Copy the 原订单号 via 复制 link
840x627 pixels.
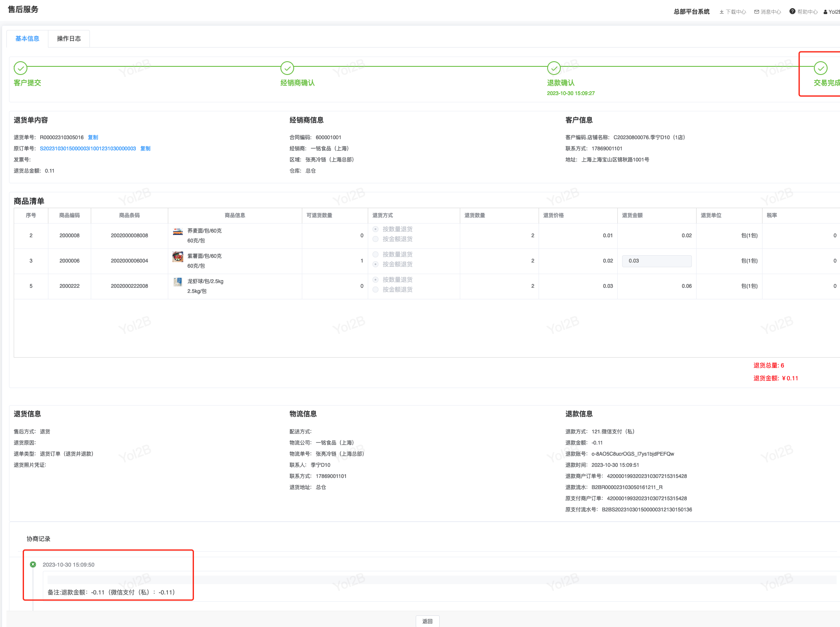tap(146, 149)
